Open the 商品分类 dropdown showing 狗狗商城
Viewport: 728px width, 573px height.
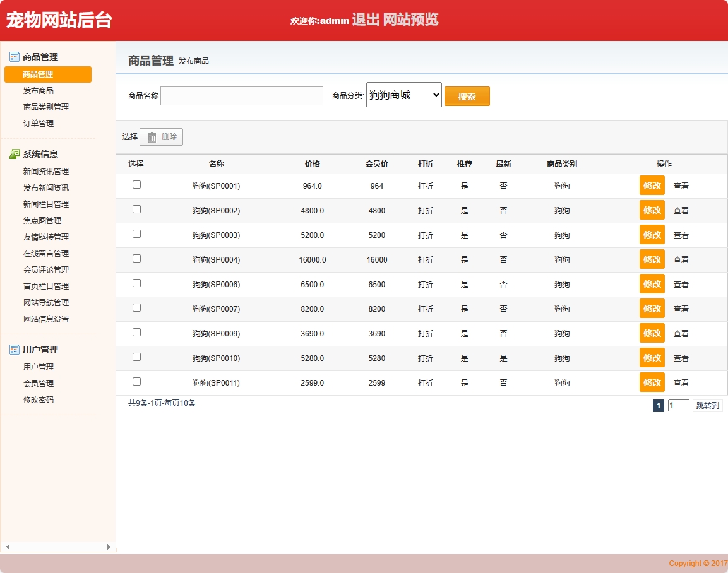pyautogui.click(x=403, y=95)
